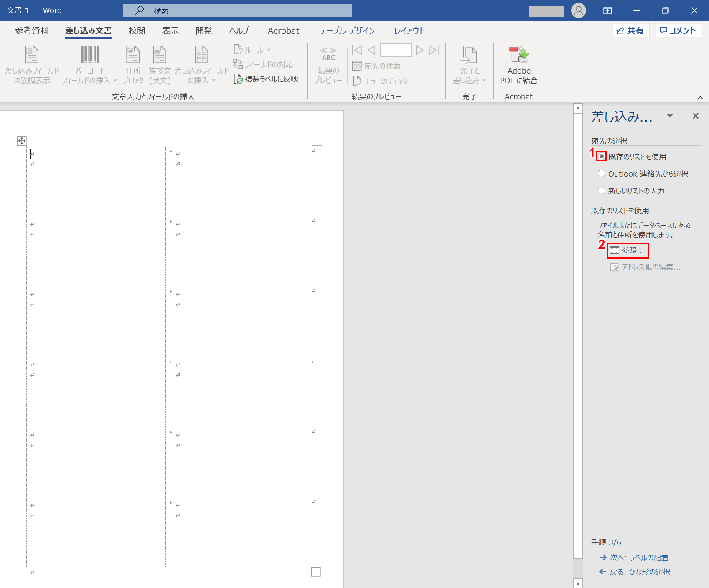
Task: Click Update Labels (複数ラベルに反映)
Action: pos(266,79)
